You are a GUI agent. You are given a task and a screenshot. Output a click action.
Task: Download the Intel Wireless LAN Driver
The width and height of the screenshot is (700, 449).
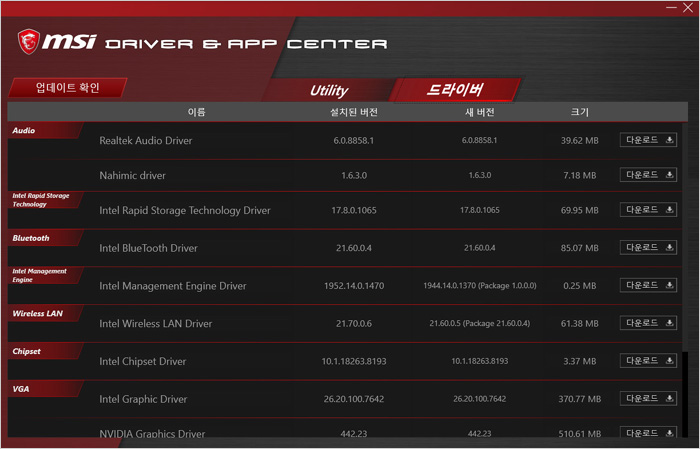click(x=648, y=323)
